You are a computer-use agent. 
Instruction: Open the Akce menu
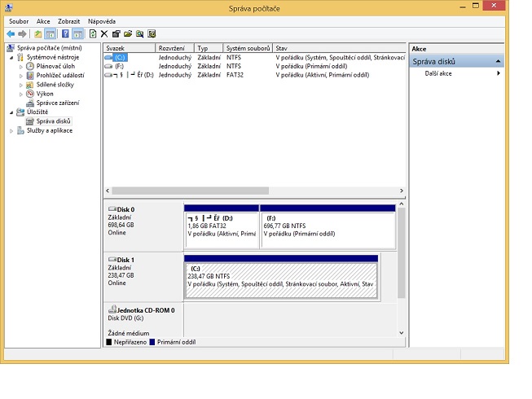[x=43, y=21]
